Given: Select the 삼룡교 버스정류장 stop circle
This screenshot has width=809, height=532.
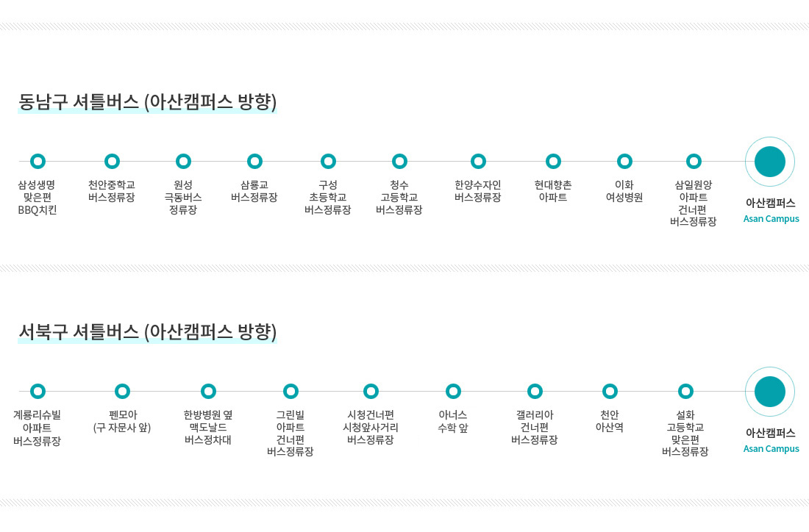Looking at the screenshot, I should pyautogui.click(x=254, y=162).
